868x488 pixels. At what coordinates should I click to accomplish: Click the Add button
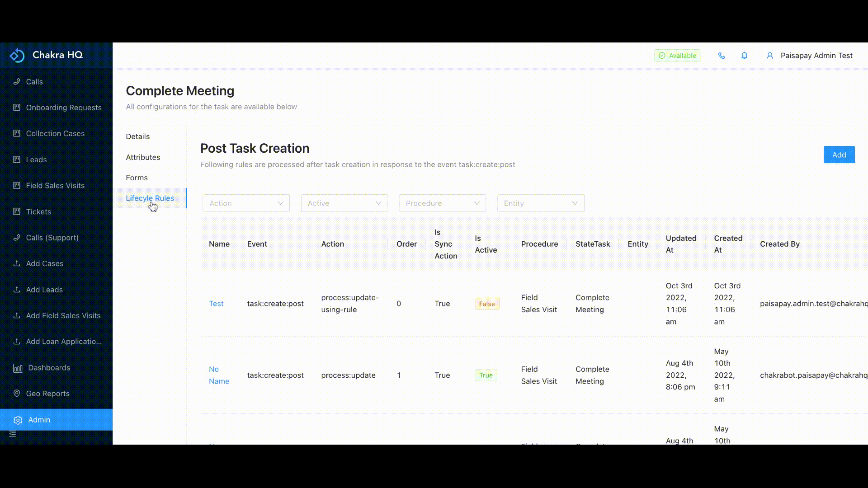[x=839, y=155]
